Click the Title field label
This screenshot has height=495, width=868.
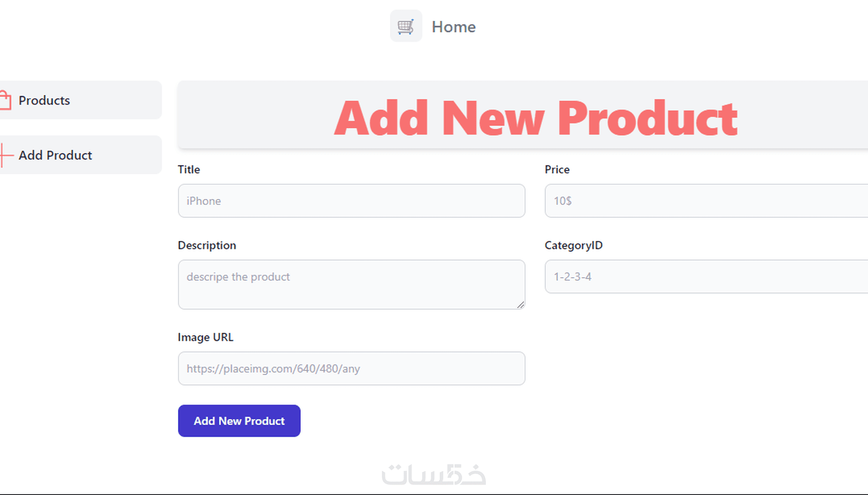click(189, 169)
